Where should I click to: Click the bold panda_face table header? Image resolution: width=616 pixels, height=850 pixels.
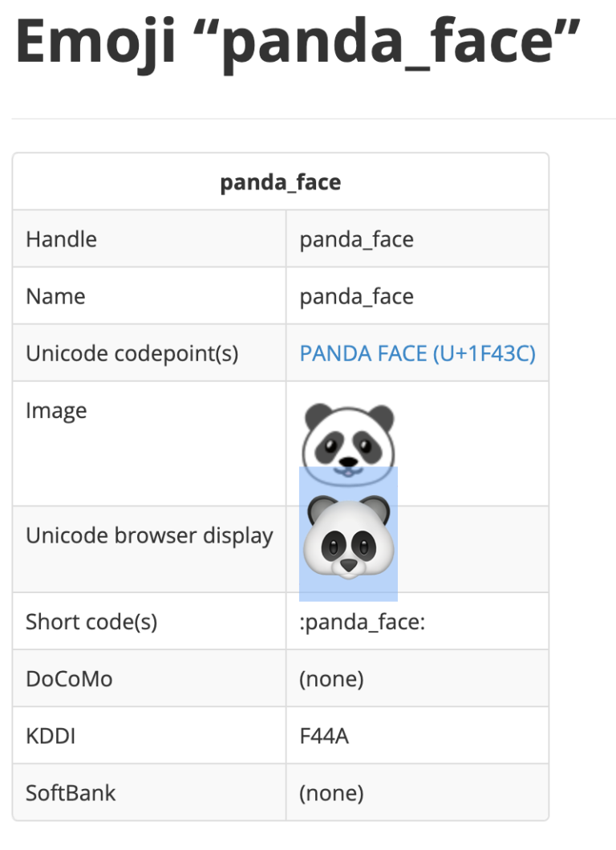pyautogui.click(x=281, y=182)
